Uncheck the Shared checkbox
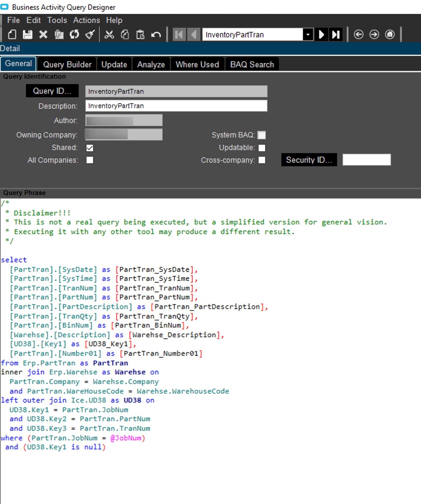Image resolution: width=421 pixels, height=504 pixels. 90,148
